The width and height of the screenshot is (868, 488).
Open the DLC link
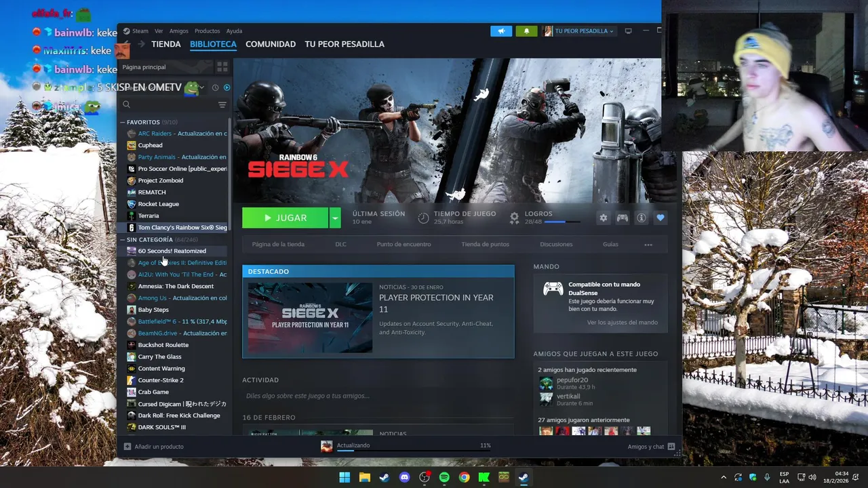pos(340,245)
